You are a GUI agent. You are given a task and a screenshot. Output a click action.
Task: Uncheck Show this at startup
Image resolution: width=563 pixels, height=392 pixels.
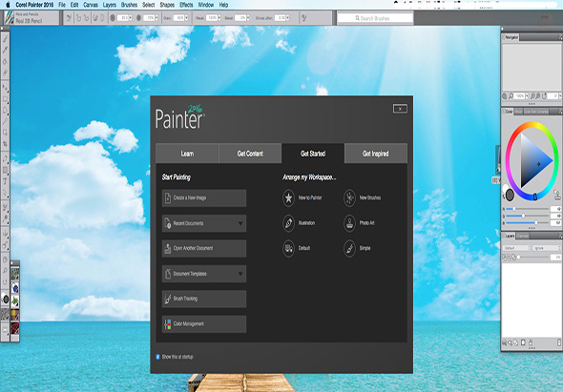click(158, 357)
